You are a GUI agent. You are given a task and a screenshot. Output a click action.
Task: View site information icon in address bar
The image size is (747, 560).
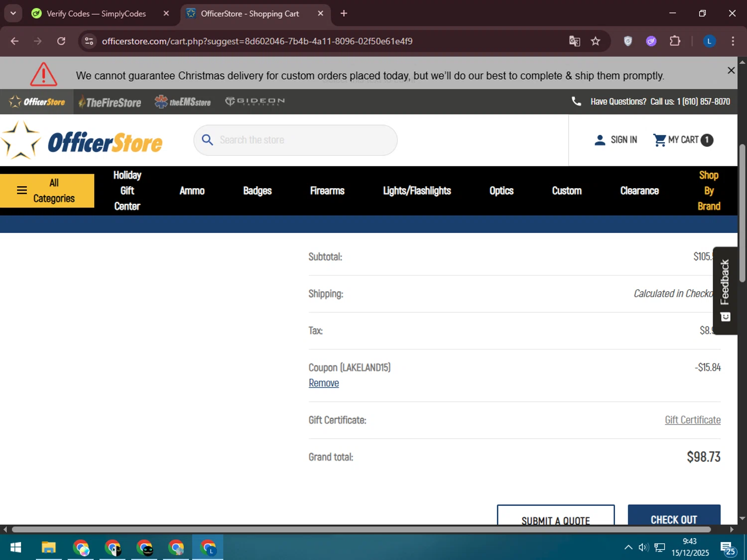click(x=89, y=41)
